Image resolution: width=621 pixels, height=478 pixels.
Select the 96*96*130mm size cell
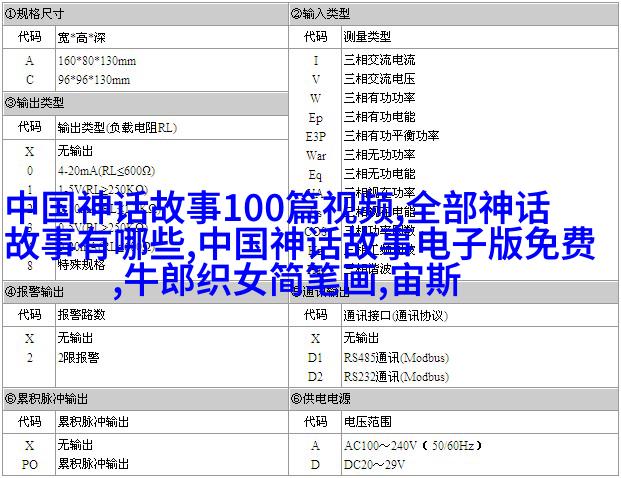tap(94, 80)
